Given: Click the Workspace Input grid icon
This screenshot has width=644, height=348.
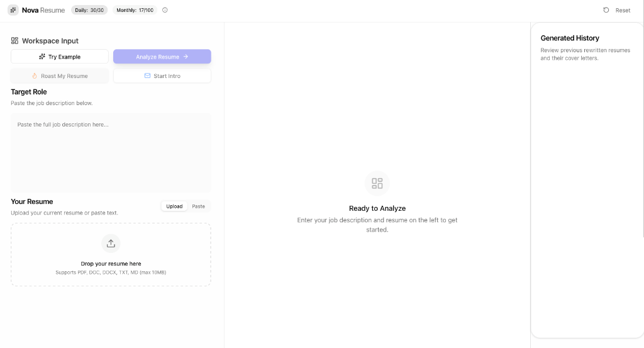Looking at the screenshot, I should pyautogui.click(x=15, y=41).
